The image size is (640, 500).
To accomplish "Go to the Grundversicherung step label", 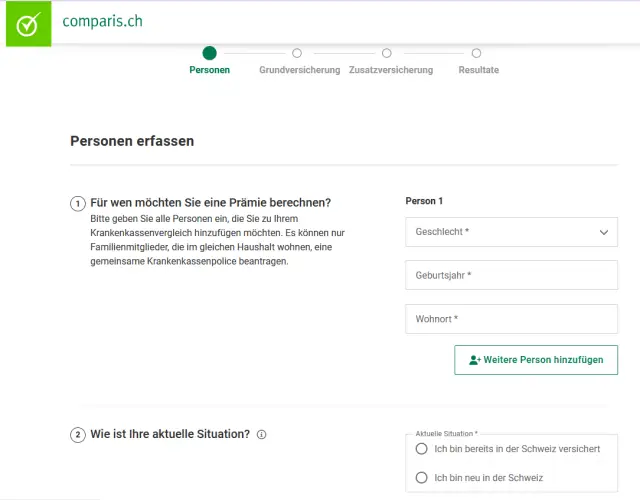I will pyautogui.click(x=299, y=70).
